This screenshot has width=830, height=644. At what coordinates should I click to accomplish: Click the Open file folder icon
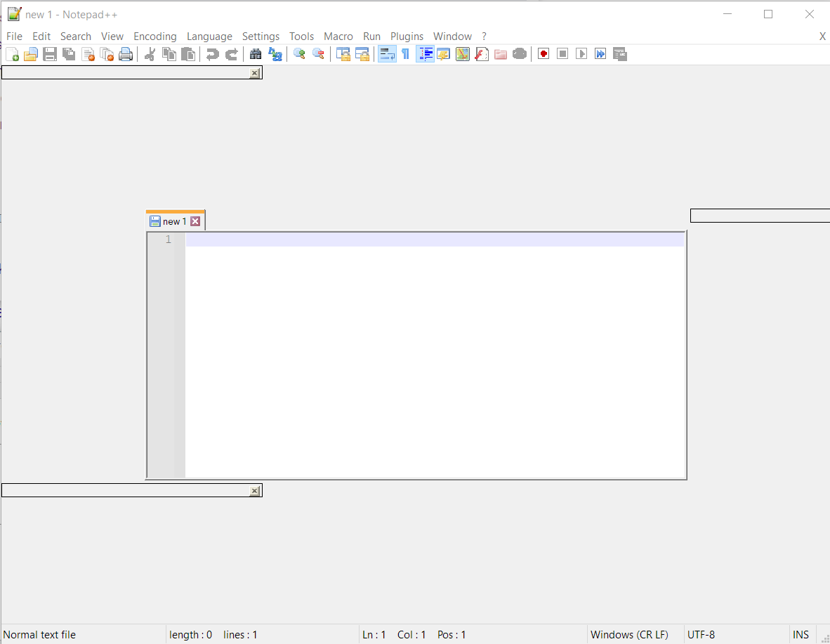(31, 54)
